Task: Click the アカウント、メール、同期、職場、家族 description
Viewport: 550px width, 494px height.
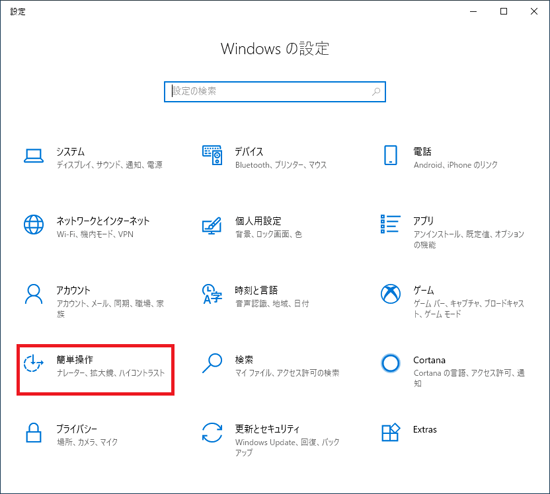Action: 110,308
